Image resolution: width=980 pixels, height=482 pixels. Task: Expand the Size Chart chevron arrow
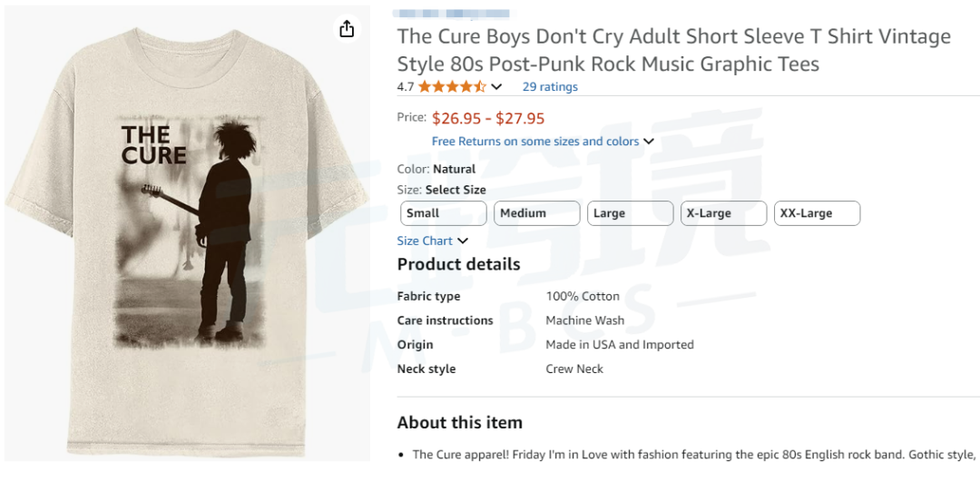click(x=463, y=241)
